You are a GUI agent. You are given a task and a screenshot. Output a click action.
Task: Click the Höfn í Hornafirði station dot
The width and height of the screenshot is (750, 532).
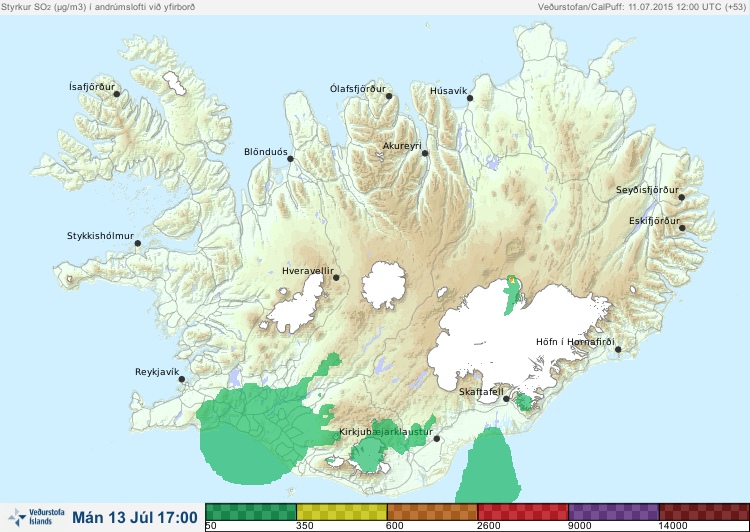[x=618, y=349]
